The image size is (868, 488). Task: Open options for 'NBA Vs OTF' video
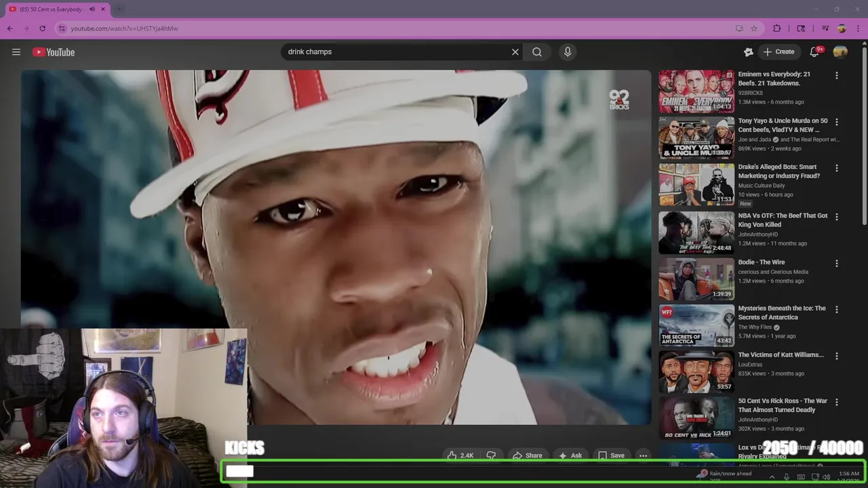pos(836,217)
